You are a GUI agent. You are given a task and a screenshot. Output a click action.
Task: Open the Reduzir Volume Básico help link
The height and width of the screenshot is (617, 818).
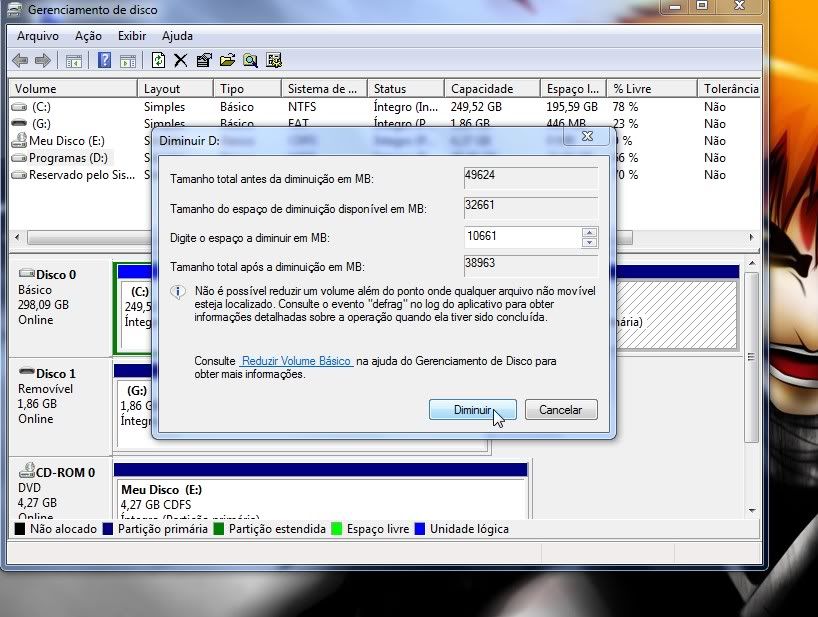tap(297, 361)
